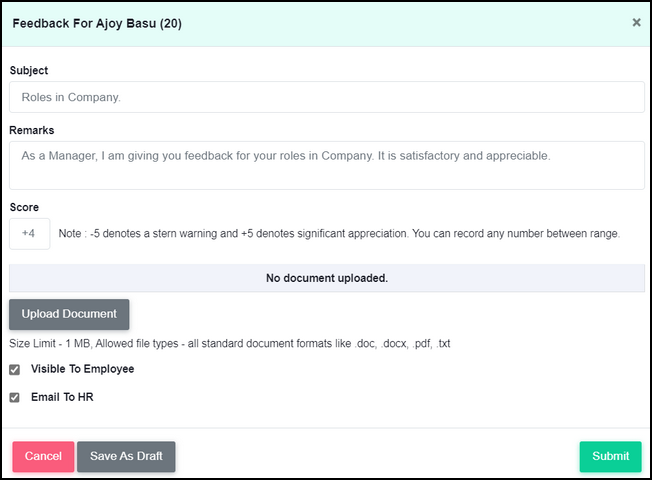Click the Upload Document button
652x480 pixels.
pos(69,314)
